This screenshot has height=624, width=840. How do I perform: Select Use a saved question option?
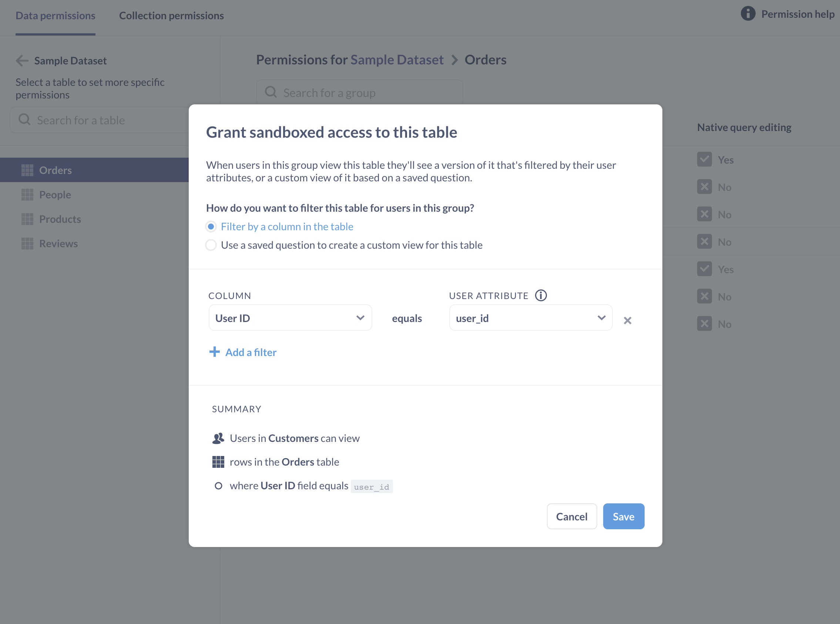pyautogui.click(x=211, y=245)
